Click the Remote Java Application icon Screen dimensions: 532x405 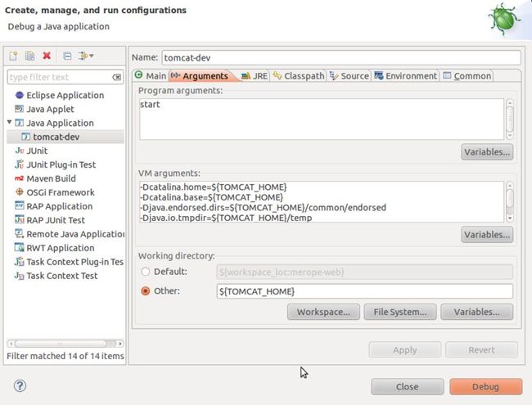click(20, 234)
